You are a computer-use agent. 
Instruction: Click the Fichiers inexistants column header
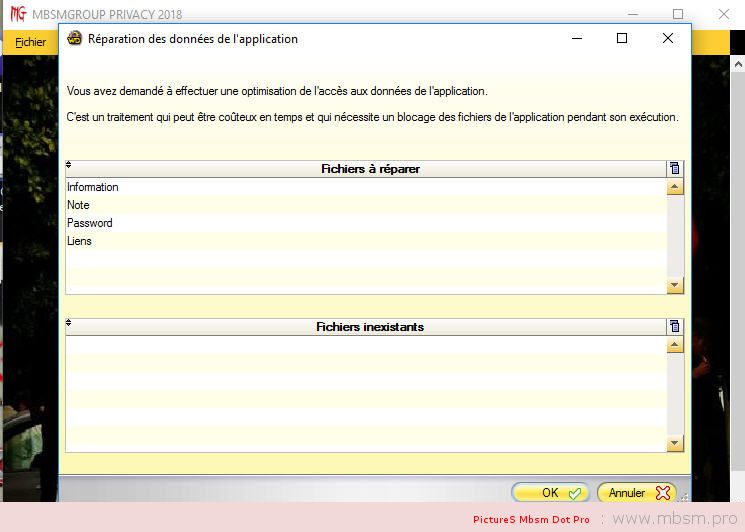370,327
